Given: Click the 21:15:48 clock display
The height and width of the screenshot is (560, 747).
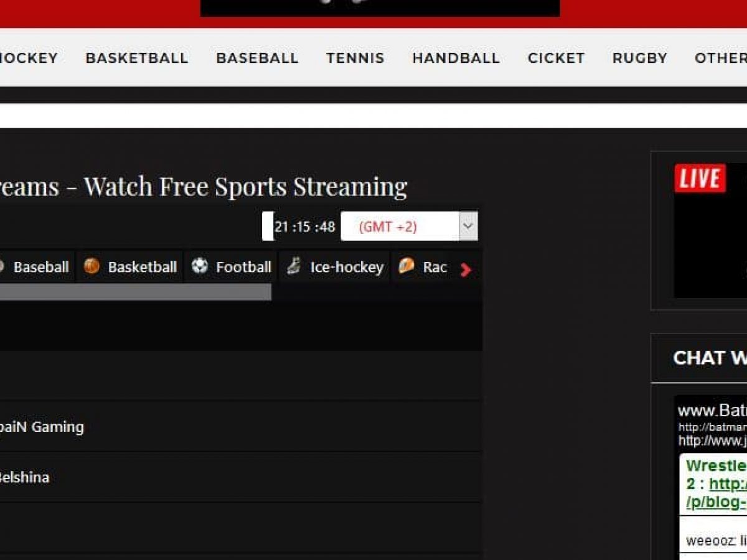Looking at the screenshot, I should [304, 227].
